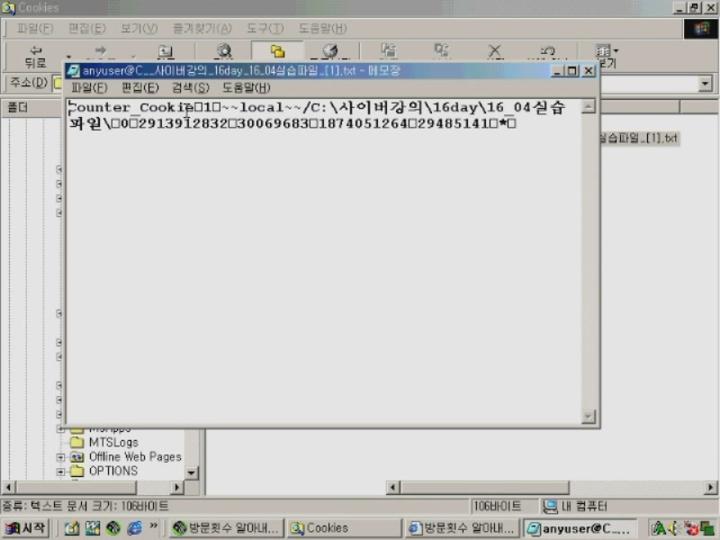This screenshot has height=540, width=720.
Task: Click the Notepad title bar icon
Action: 73,71
